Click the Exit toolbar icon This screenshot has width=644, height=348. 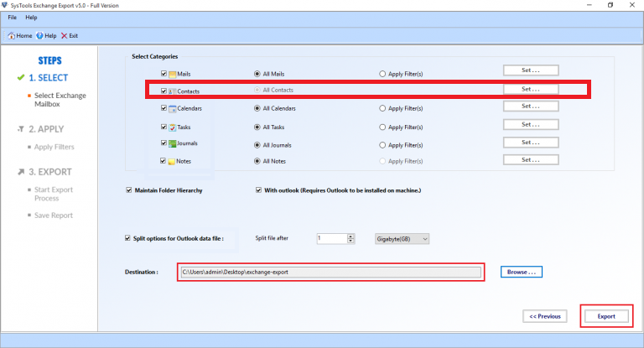coord(64,36)
